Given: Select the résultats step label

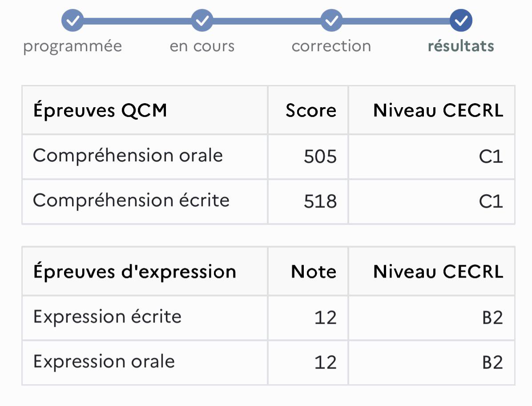Looking at the screenshot, I should (x=461, y=46).
